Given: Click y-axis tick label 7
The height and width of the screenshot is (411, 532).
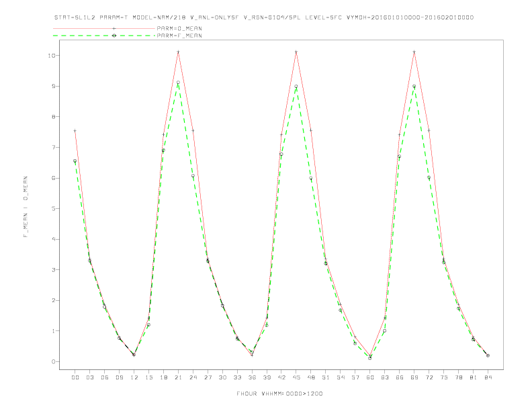Looking at the screenshot, I should 53,147.
